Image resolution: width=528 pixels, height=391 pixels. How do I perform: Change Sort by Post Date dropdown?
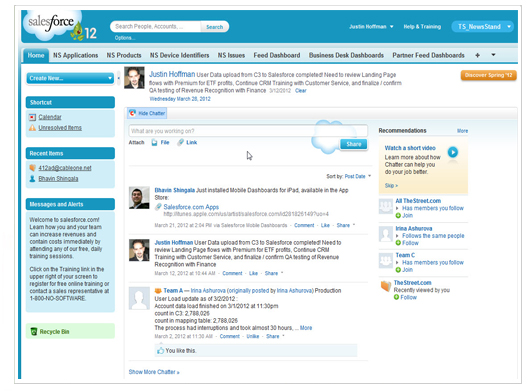(x=358, y=176)
